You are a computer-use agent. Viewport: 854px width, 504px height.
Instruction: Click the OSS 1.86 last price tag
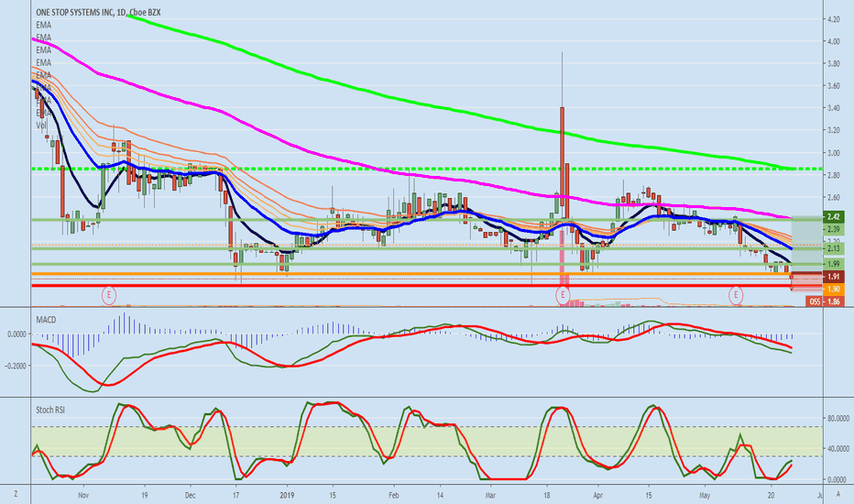click(825, 301)
